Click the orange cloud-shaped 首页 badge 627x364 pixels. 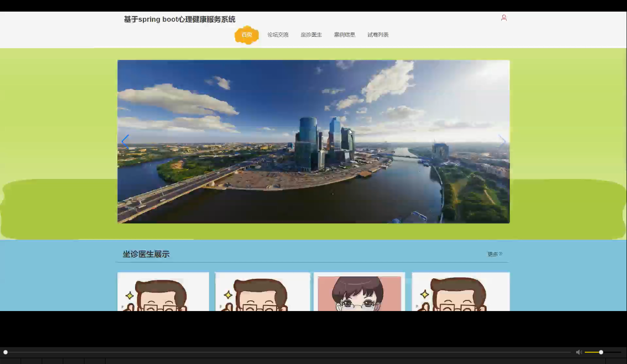[x=246, y=35]
